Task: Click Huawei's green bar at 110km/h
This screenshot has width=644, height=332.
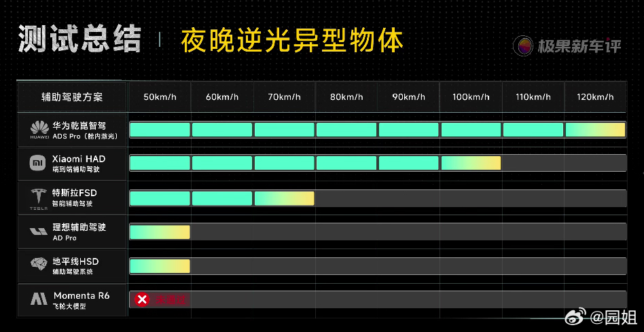Action: pyautogui.click(x=533, y=130)
